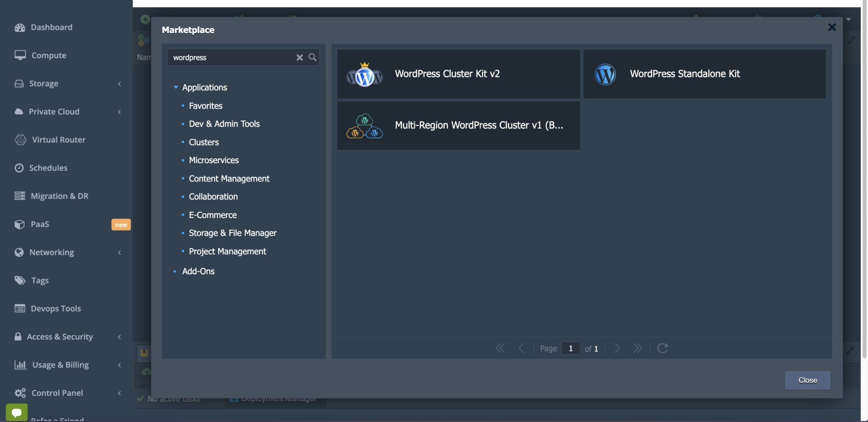868x422 pixels.
Task: Open the Compute section icon
Action: 19,55
